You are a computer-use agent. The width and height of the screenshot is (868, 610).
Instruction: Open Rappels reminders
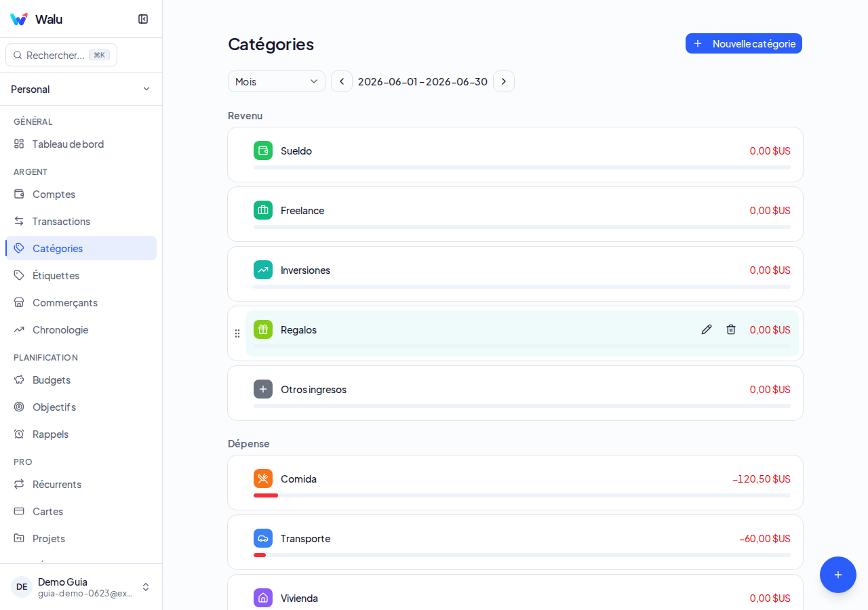coord(81,434)
